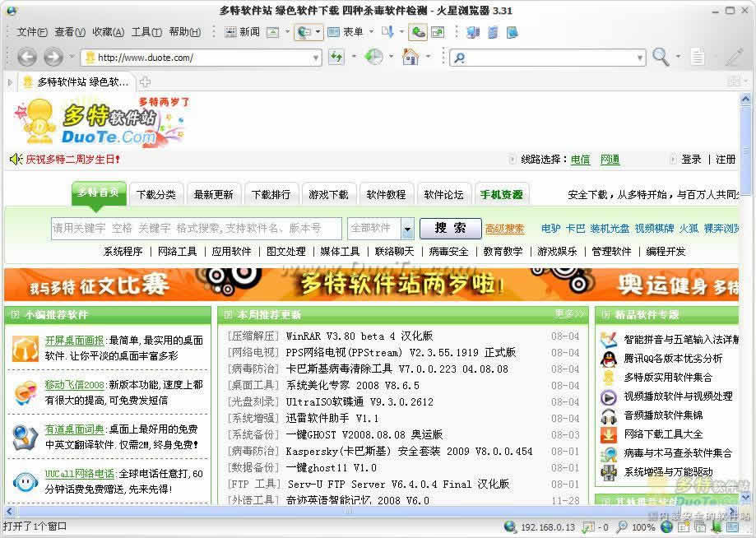Click the browser Forward arrow button
This screenshot has height=538, width=756.
[53, 58]
